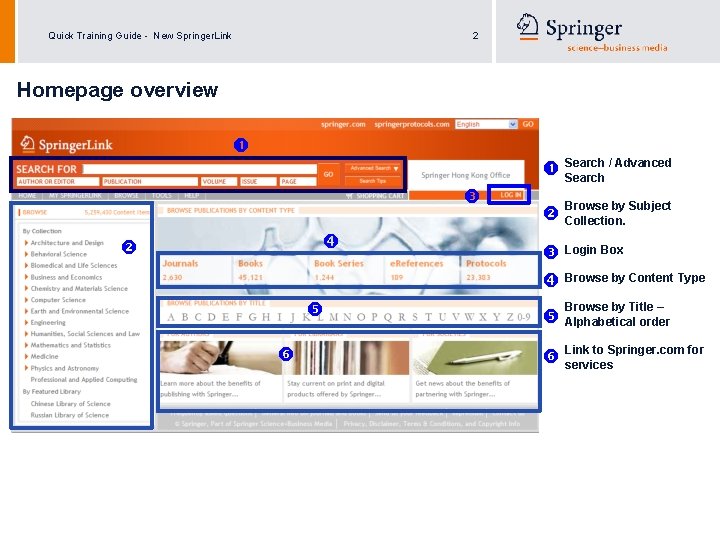Browse titles starting with A
This screenshot has width=720, height=540.
tap(171, 317)
